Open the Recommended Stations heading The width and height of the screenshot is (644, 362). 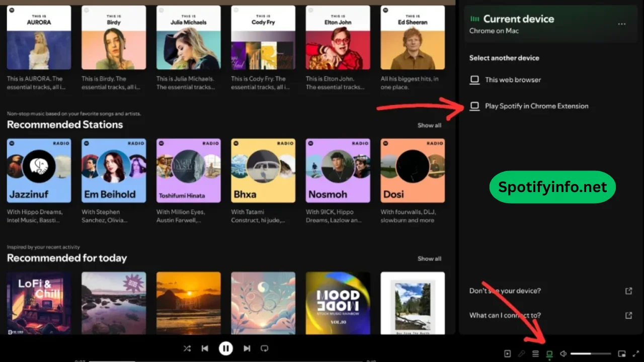65,125
